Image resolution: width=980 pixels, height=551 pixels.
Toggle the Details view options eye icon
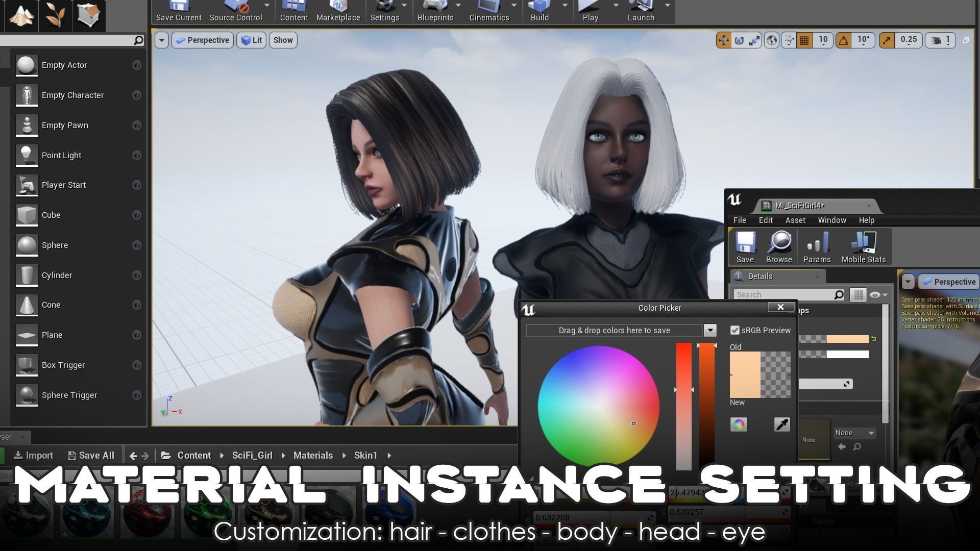(x=878, y=295)
